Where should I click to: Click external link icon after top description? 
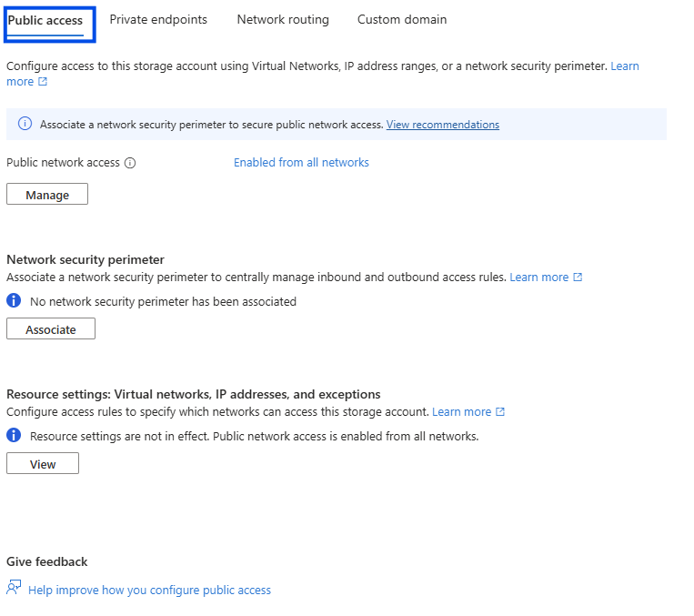43,82
